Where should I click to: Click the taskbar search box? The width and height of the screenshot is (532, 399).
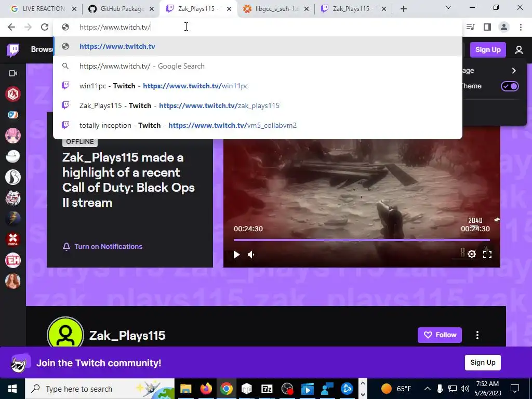pos(100,389)
